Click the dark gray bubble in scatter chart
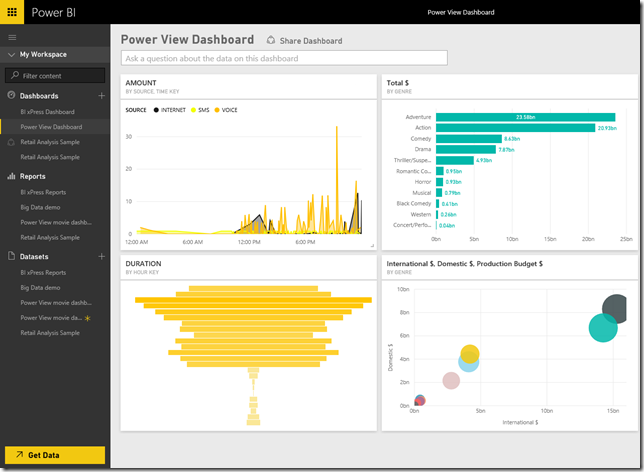This screenshot has height=472, width=644. (x=615, y=309)
